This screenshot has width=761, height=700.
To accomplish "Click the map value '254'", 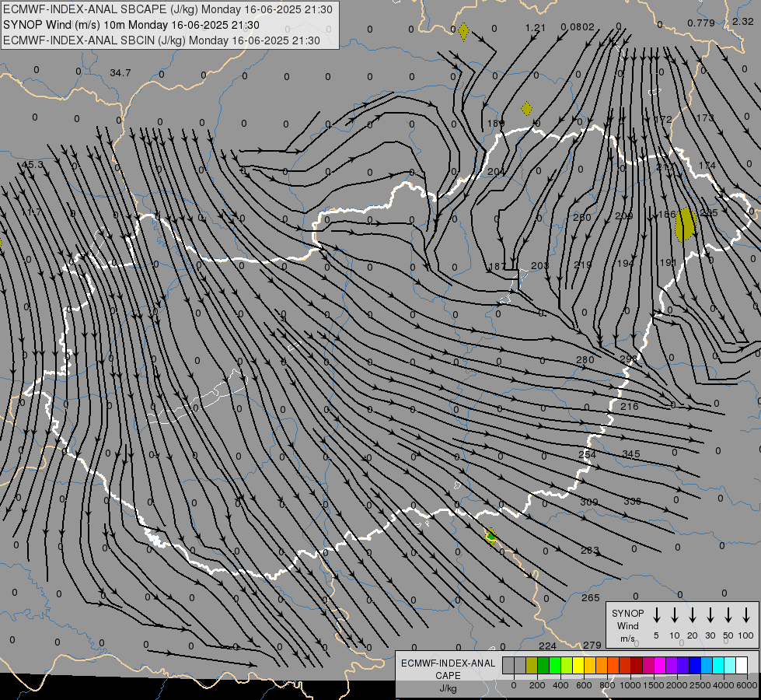I will [x=587, y=455].
